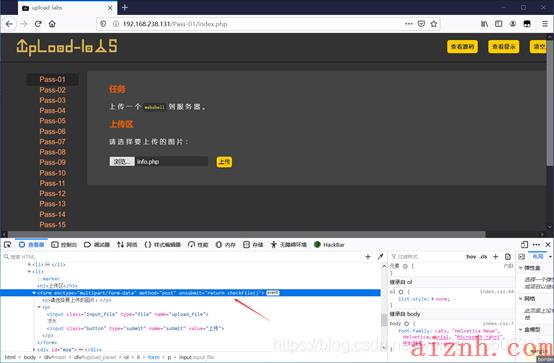Open the Pass-05 link

tap(53, 121)
